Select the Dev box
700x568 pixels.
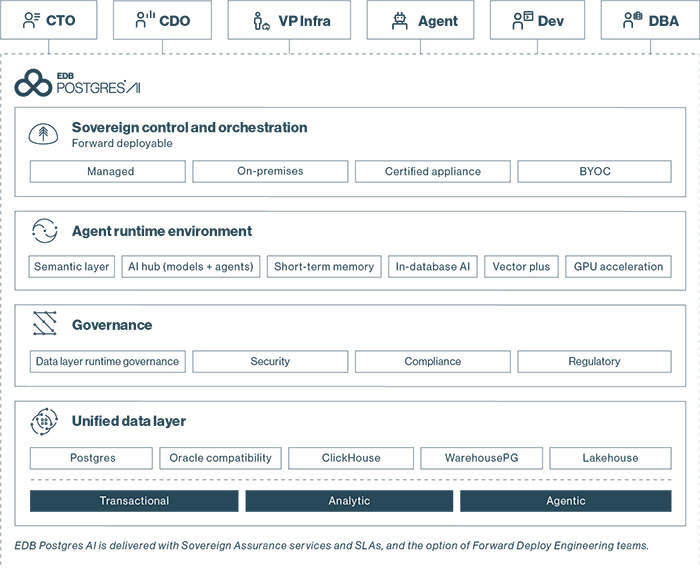538,20
